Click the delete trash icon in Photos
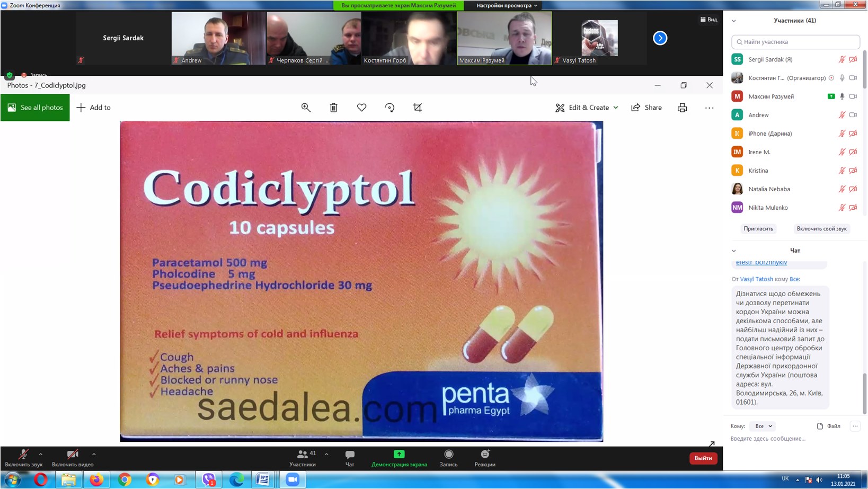The image size is (868, 489). pyautogui.click(x=334, y=108)
